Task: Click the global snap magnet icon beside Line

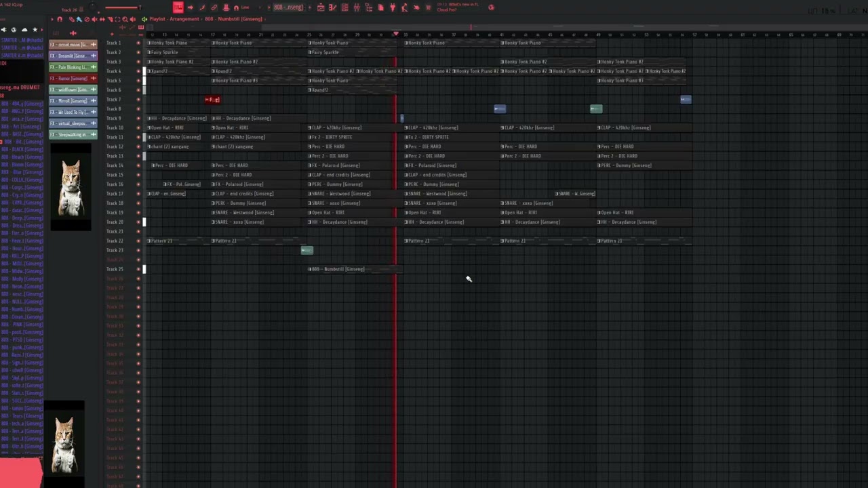Action: point(236,8)
